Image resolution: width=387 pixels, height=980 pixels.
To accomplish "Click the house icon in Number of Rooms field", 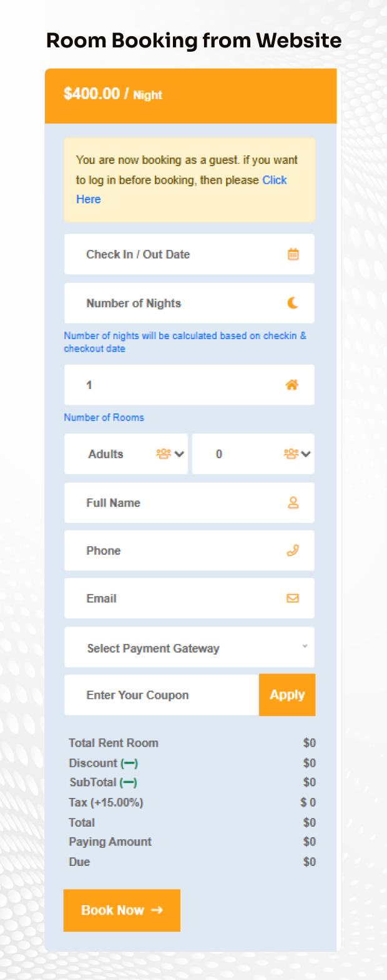I will [291, 385].
